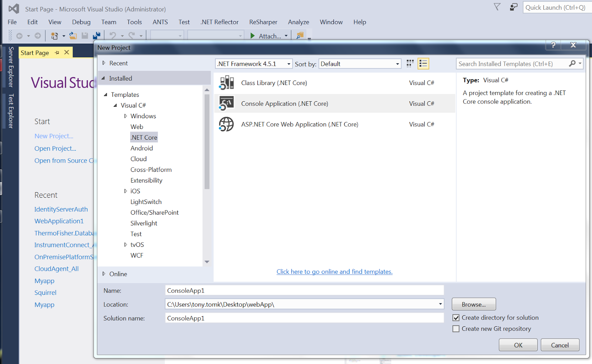Select the ASP.NET Core Web Application icon
592x364 pixels.
226,124
